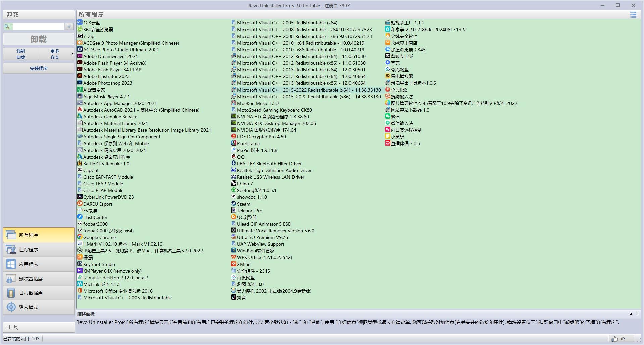Click the search magnifier icon

pos(6,26)
